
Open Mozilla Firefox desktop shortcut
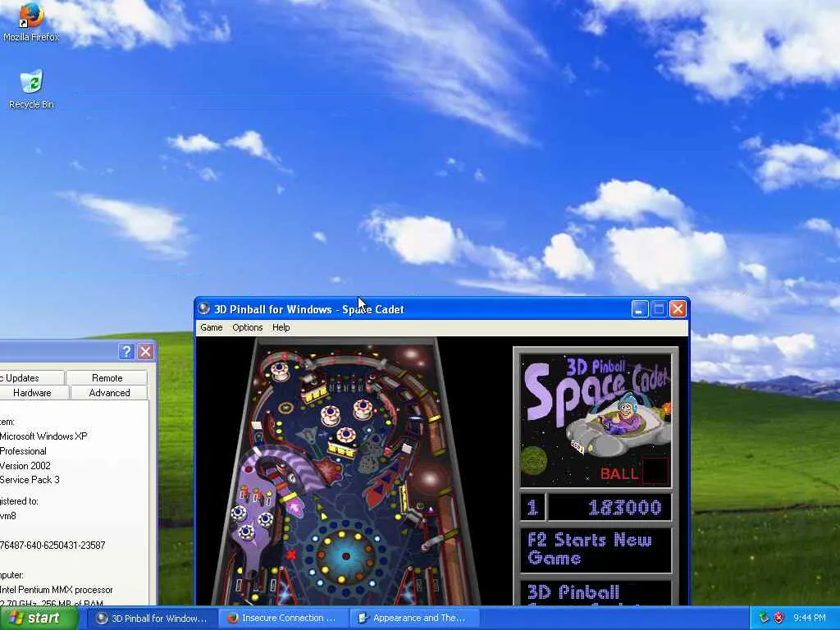click(31, 21)
